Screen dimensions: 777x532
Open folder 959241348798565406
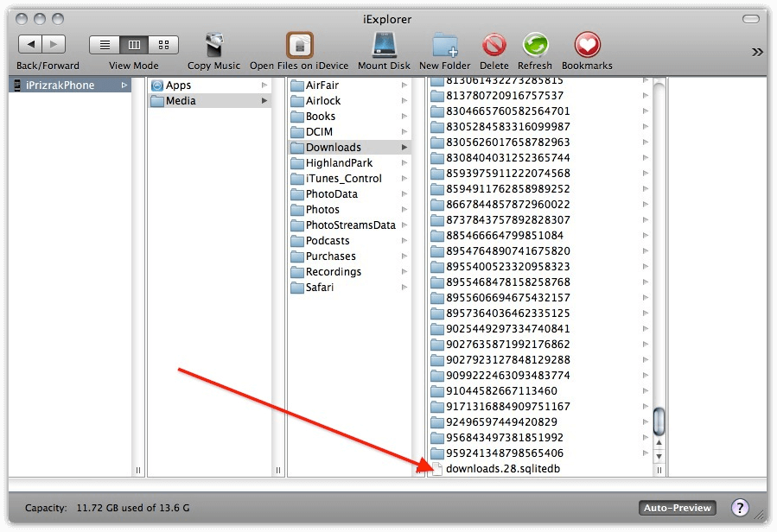tap(540, 453)
